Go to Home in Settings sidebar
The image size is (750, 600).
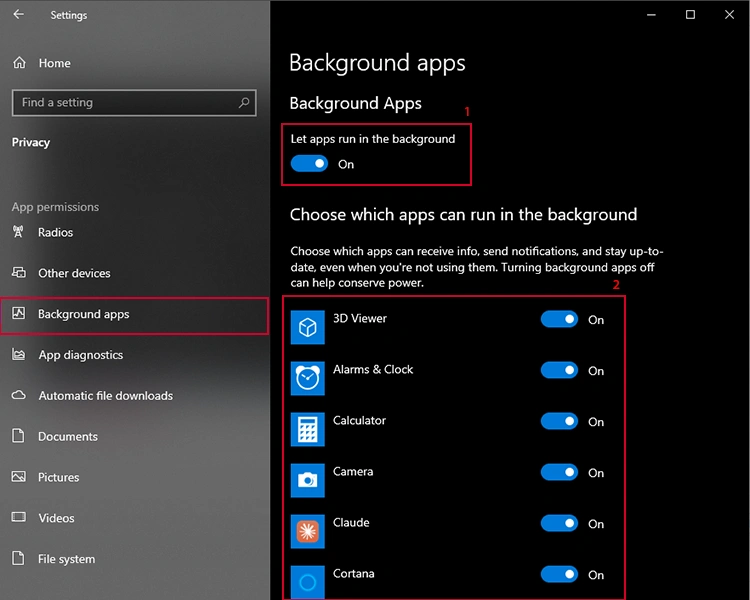click(134, 63)
